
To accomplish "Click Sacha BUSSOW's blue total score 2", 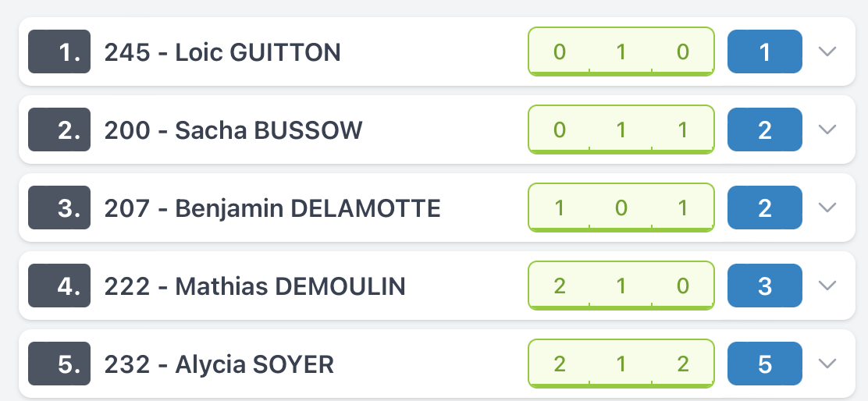I will (x=764, y=130).
